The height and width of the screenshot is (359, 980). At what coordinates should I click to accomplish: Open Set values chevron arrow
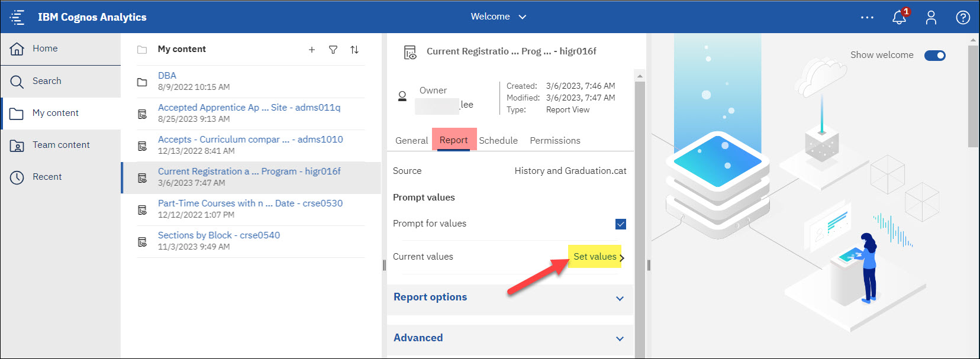621,257
